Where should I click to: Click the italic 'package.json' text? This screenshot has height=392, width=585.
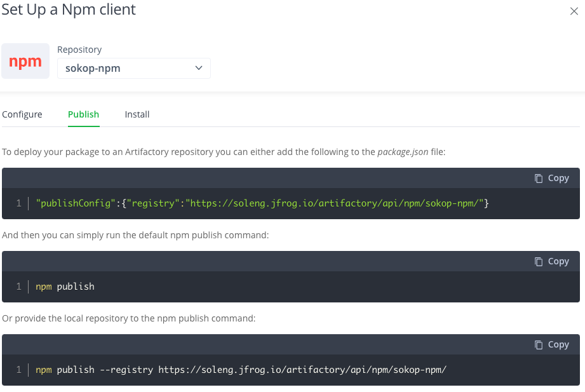coord(403,152)
